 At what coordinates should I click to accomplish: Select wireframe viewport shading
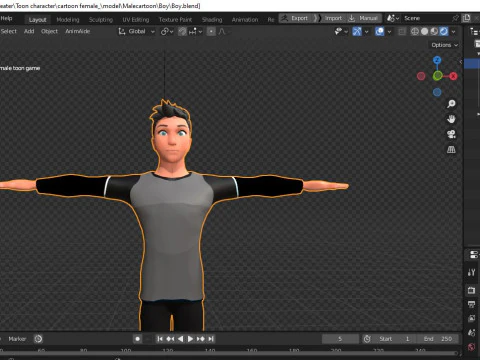414,31
